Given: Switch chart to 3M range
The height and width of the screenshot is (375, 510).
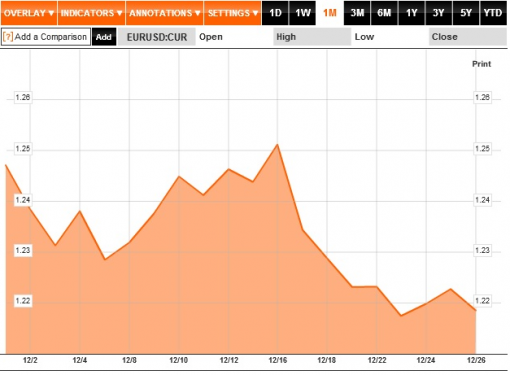Looking at the screenshot, I should pos(357,13).
